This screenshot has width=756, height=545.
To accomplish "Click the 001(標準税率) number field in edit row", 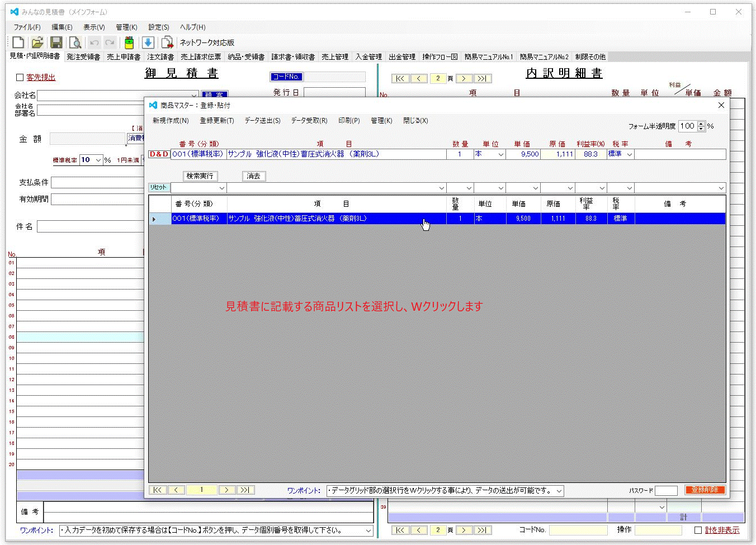I will (x=199, y=154).
